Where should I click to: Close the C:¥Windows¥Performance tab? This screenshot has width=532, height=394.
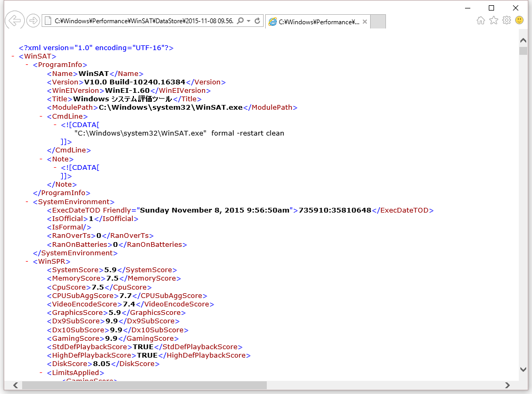point(365,22)
